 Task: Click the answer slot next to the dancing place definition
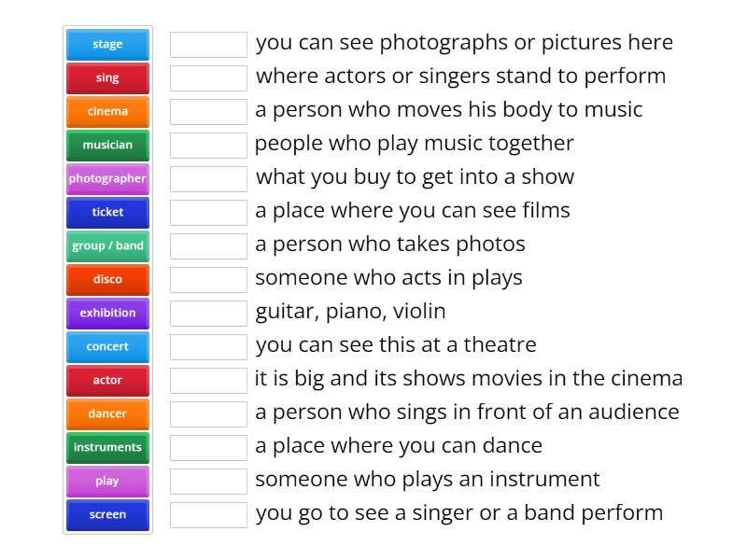click(x=208, y=447)
